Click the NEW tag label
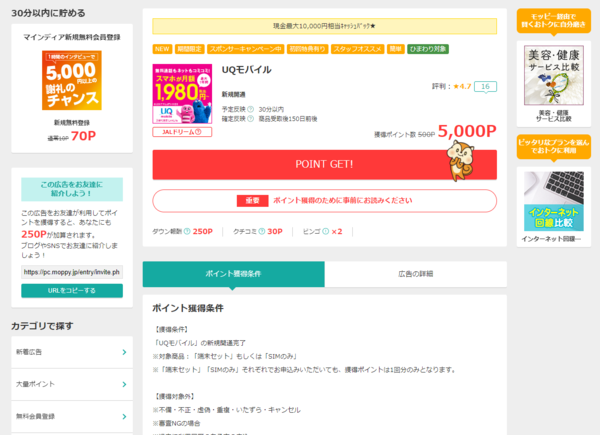Screen dimensions: 600x435 162,49
